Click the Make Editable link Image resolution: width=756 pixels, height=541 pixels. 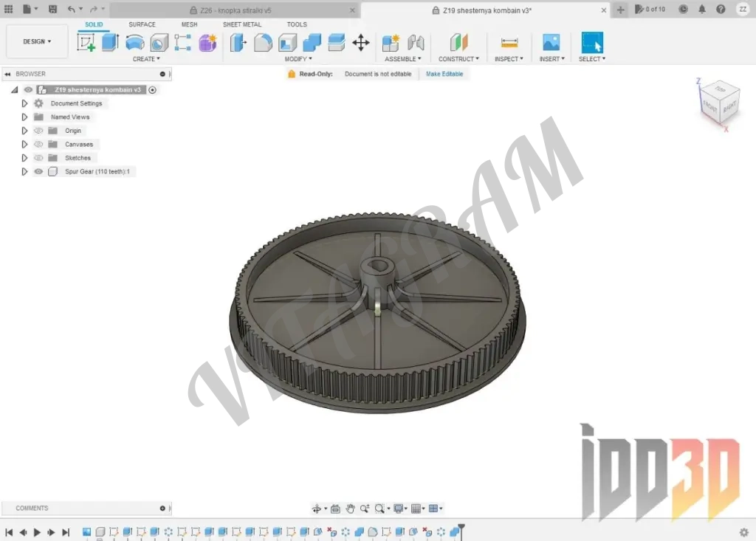[444, 74]
